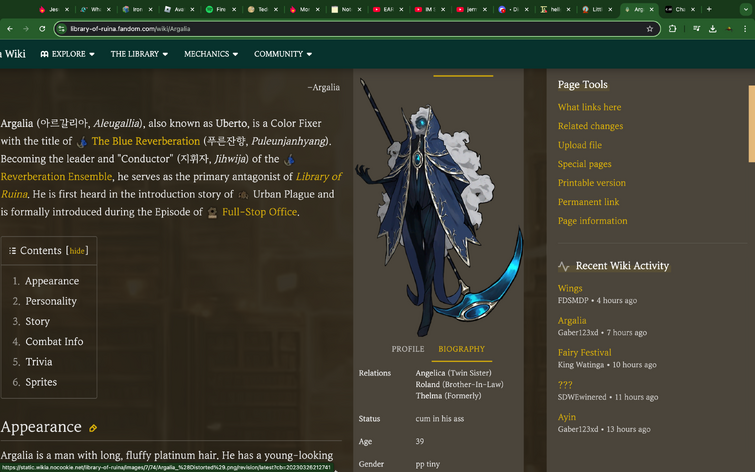Click the Contents list icon
This screenshot has width=755, height=472.
12,250
